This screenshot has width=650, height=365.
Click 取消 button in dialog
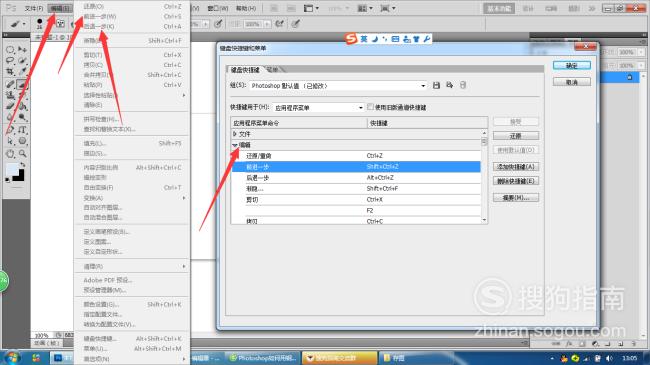(572, 82)
